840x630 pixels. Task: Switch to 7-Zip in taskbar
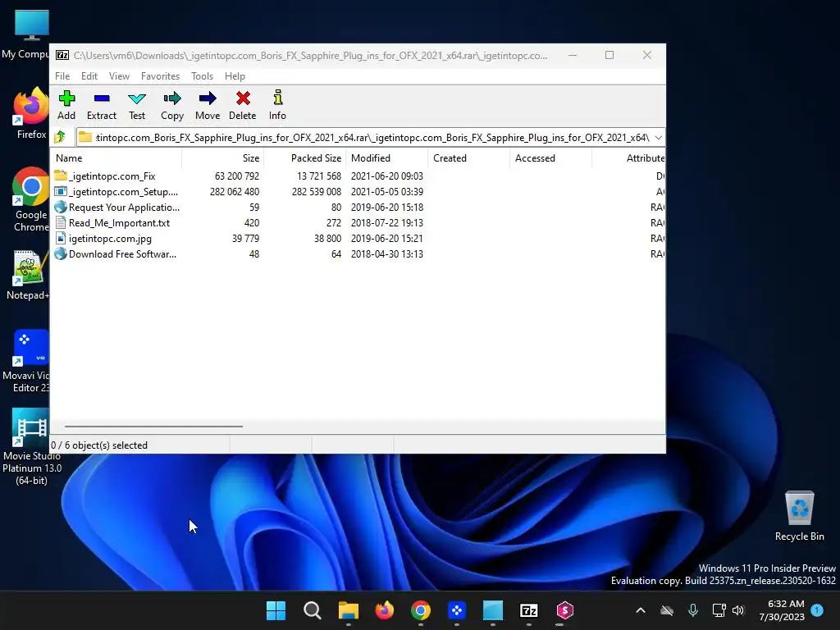coord(529,610)
